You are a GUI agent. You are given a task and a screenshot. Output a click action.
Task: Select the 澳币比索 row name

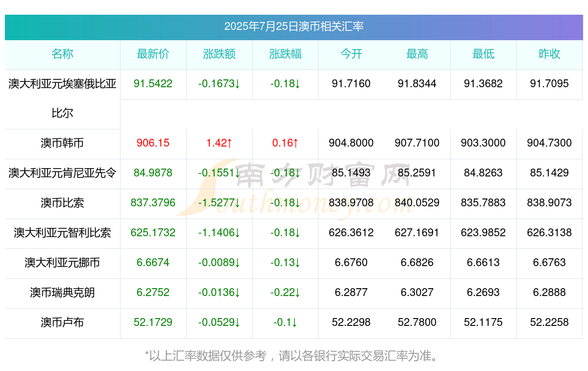62,203
